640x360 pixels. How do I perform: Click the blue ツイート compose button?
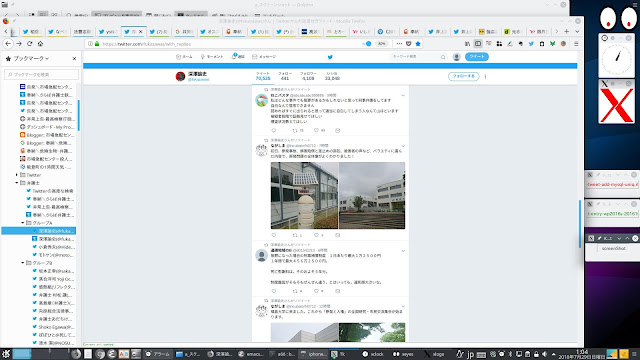pos(477,57)
